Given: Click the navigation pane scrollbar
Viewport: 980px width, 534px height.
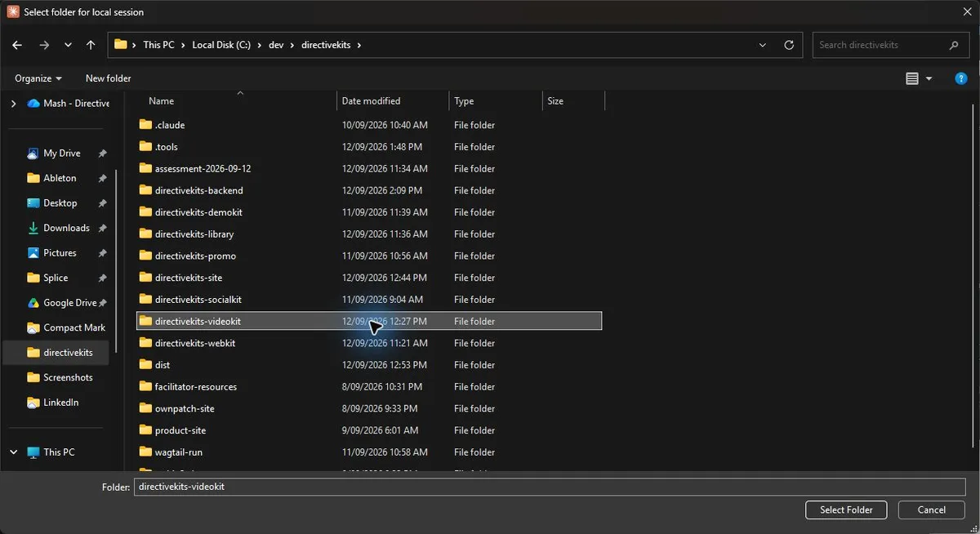Looking at the screenshot, I should click(x=116, y=261).
